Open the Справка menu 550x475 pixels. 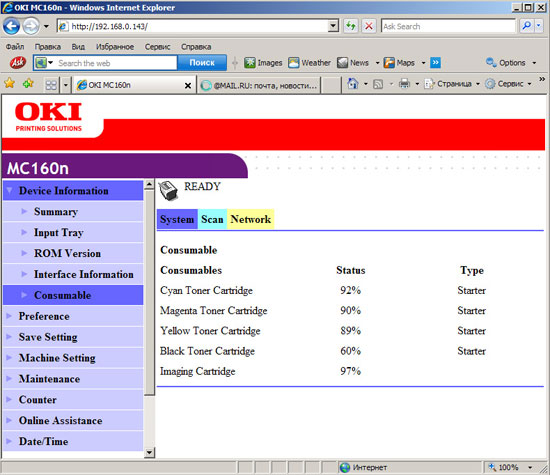[196, 47]
